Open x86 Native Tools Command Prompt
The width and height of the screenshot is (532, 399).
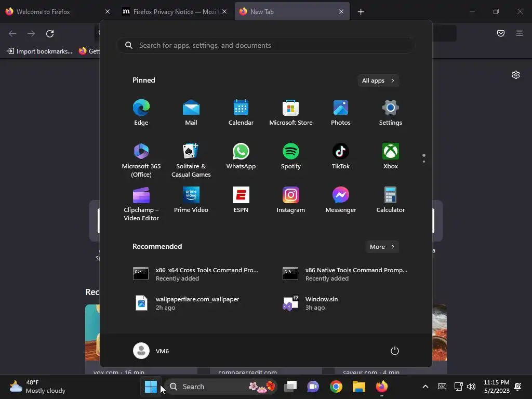(345, 274)
